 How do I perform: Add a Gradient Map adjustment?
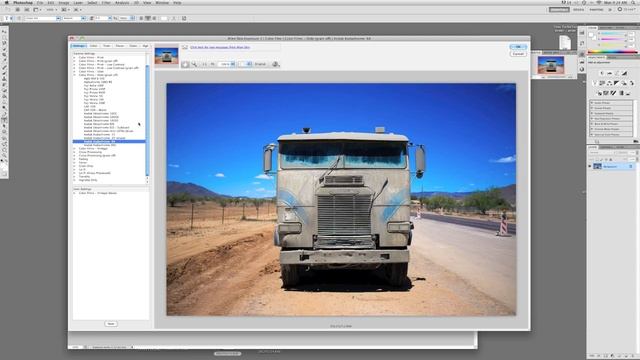coord(621,93)
